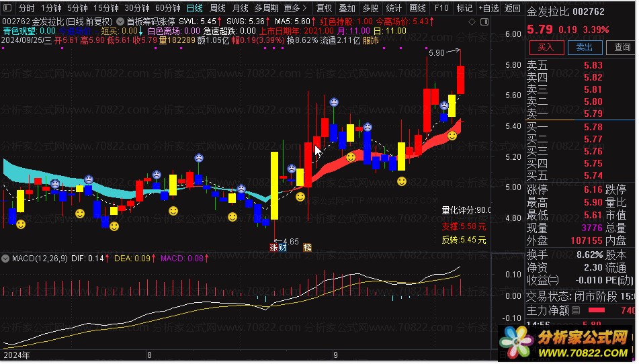This screenshot has height=364, width=639.
Task: Click the 换手 8.62% turnover value
Action: point(589,255)
